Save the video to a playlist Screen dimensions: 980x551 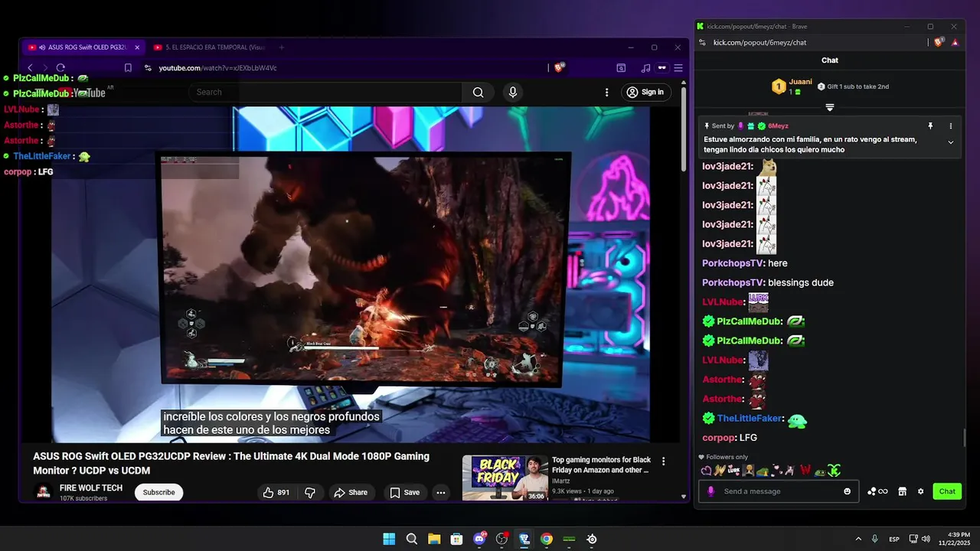[x=404, y=492]
